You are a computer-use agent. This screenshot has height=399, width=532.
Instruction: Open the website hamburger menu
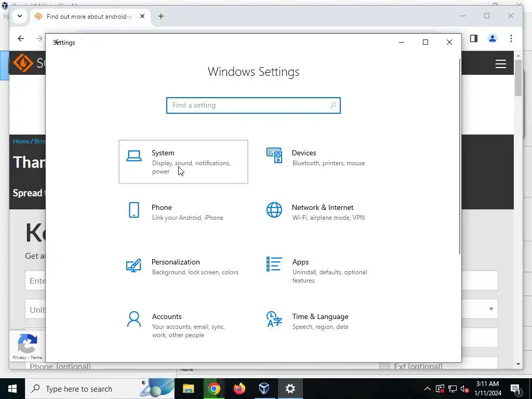pos(501,64)
